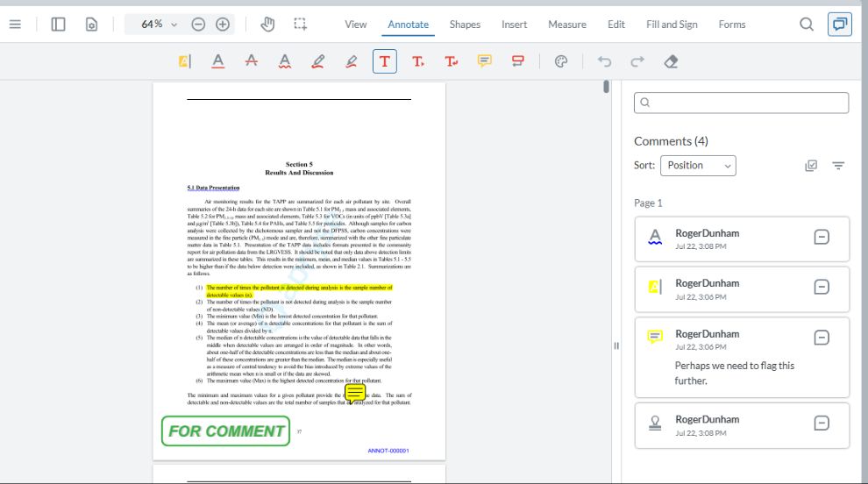868x484 pixels.
Task: Open the search magnifier in the top bar
Action: 807,25
